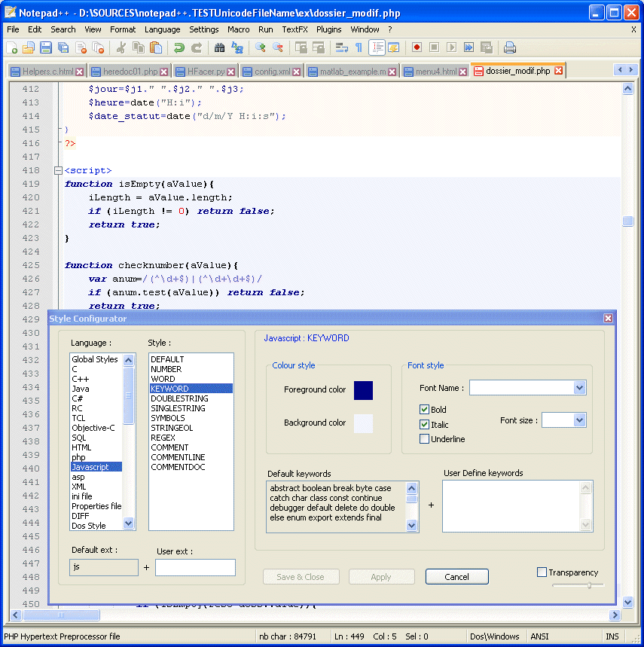Screen dimensions: 644x647
Task: Open the Font size dropdown
Action: (x=579, y=420)
